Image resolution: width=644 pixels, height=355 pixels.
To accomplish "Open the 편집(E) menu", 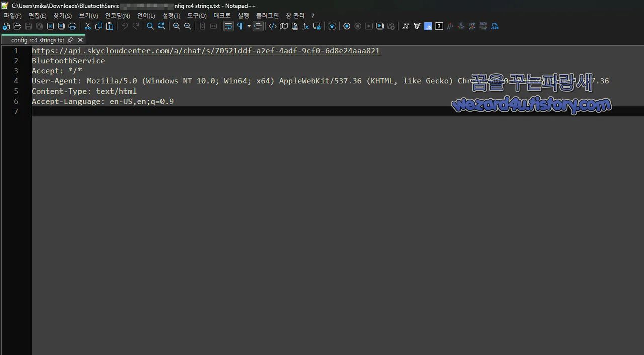I will click(38, 16).
